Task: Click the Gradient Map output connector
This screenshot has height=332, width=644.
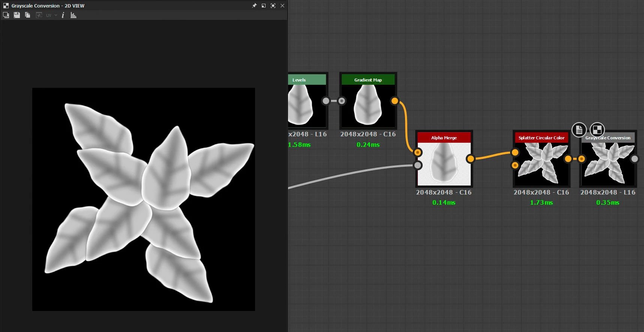Action: click(395, 101)
